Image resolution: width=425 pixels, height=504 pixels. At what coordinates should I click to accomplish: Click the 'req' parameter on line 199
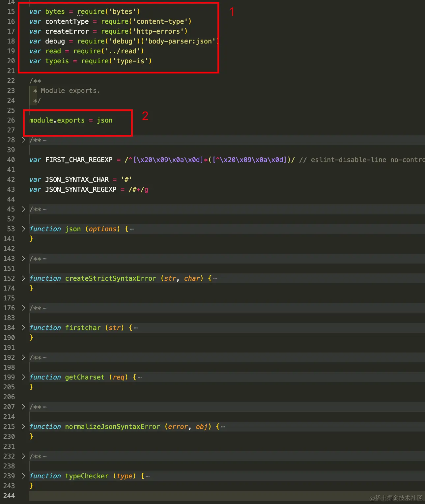(119, 377)
